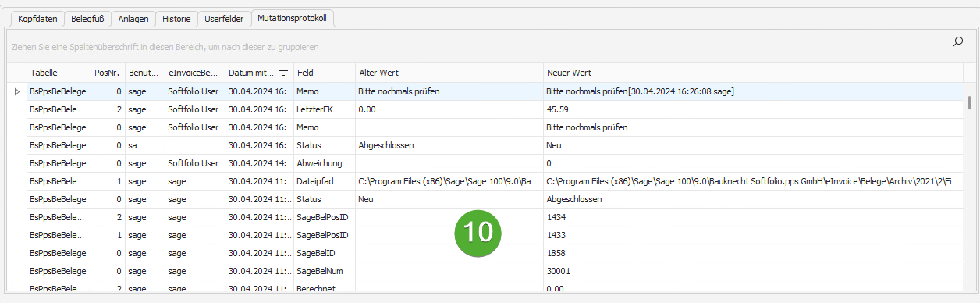Click the old value '0.00' cell
This screenshot has width=980, height=303.
449,109
